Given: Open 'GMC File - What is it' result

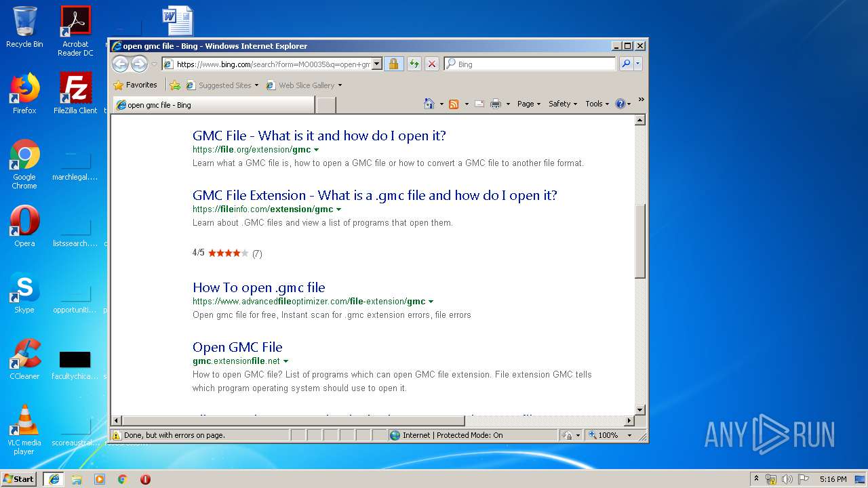Looking at the screenshot, I should [319, 136].
